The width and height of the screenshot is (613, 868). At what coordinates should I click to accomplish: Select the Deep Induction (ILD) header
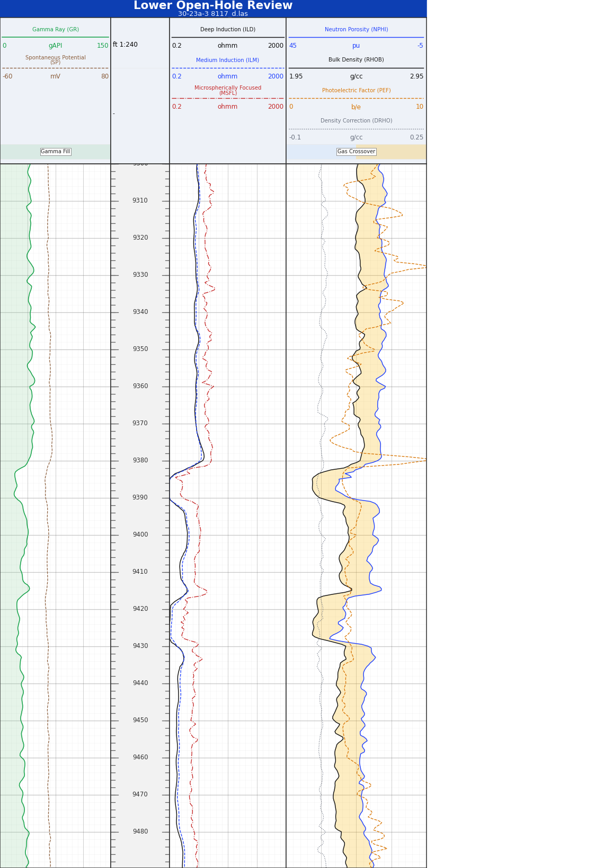228,30
